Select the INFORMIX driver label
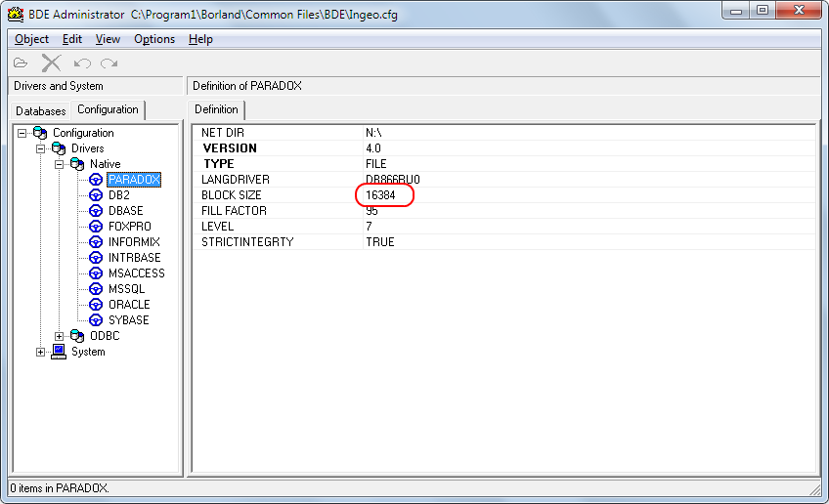This screenshot has height=504, width=829. click(134, 242)
